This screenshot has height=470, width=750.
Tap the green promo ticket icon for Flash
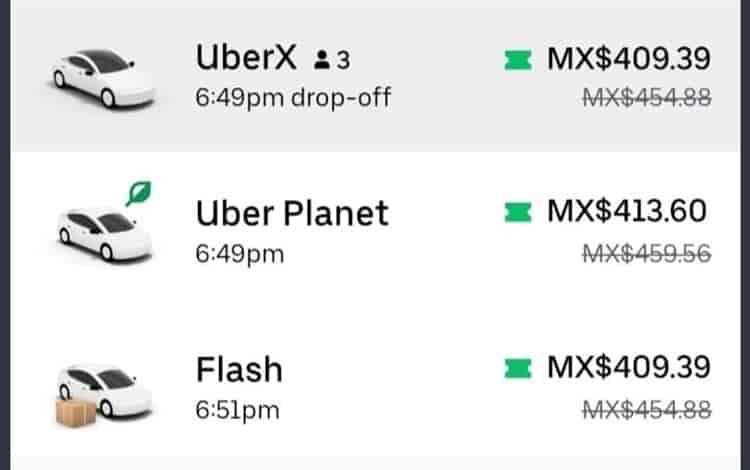519,369
